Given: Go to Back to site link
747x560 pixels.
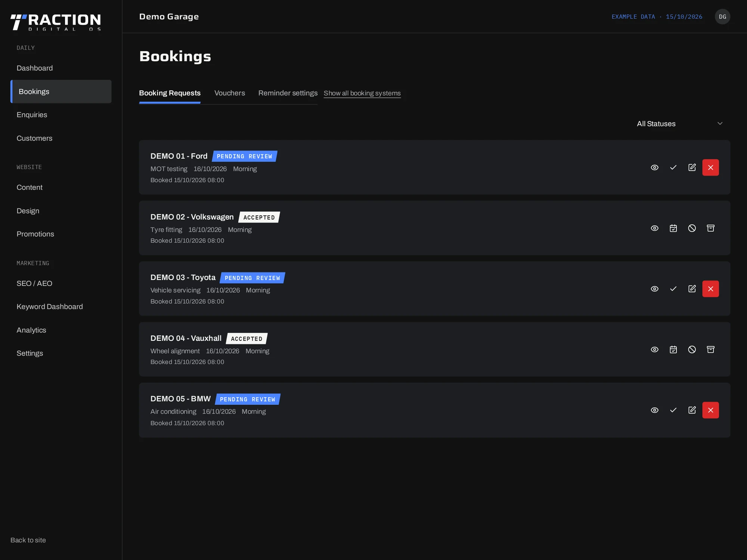Looking at the screenshot, I should [28, 540].
